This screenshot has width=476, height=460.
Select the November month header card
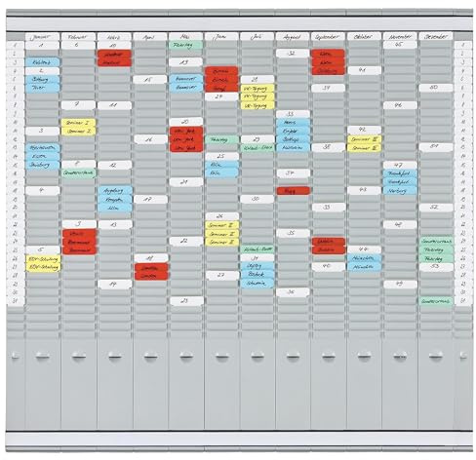(x=400, y=37)
